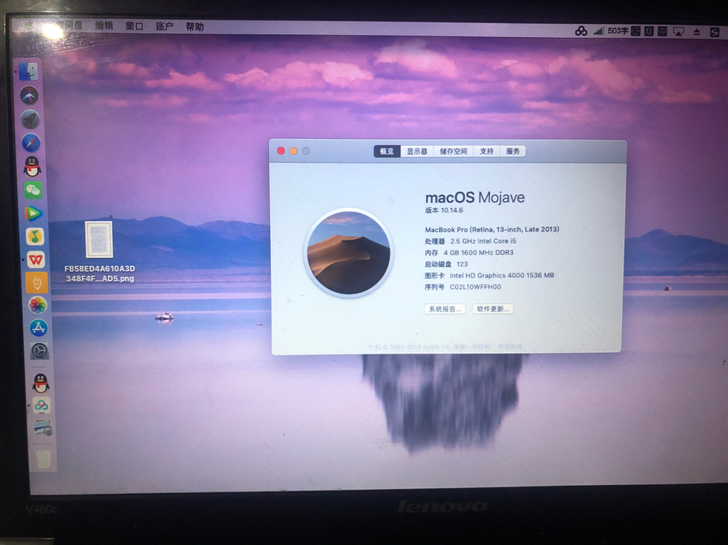Open the 窗口 menu
Screen dimensions: 728x545
[134, 26]
